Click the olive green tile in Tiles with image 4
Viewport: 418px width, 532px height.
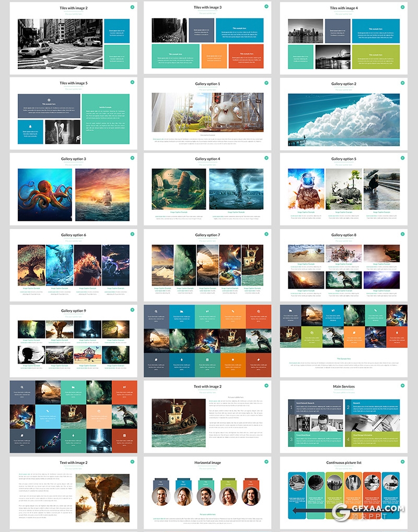(375, 56)
